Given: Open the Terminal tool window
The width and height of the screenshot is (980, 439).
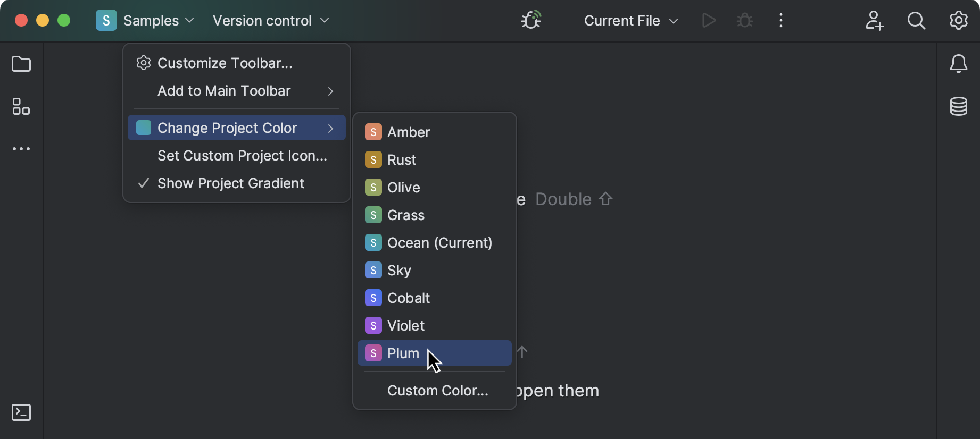Looking at the screenshot, I should tap(21, 412).
